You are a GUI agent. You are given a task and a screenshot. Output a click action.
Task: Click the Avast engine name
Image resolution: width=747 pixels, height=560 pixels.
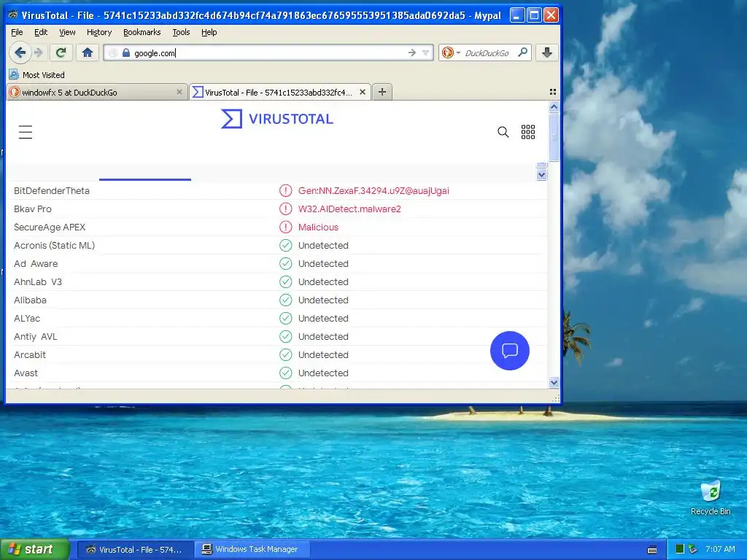(x=26, y=373)
